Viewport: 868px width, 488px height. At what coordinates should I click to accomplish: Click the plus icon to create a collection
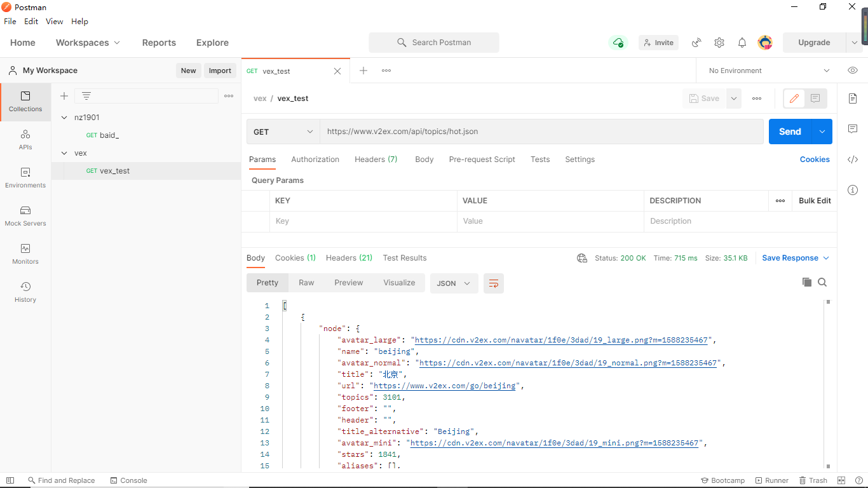(x=64, y=96)
